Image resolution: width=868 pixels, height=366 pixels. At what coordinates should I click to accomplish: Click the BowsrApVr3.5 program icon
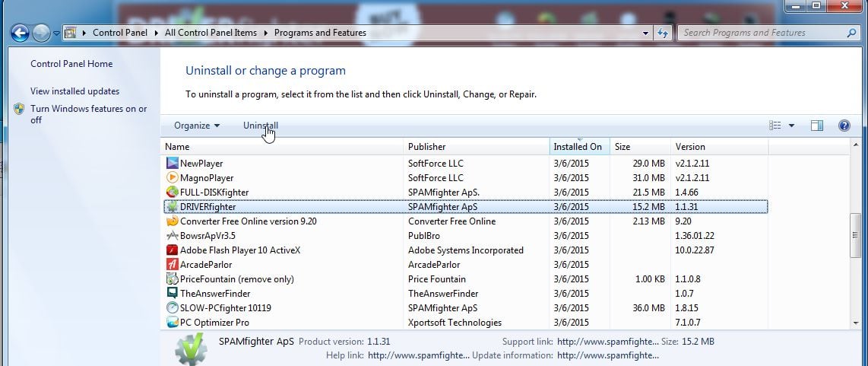(x=173, y=236)
